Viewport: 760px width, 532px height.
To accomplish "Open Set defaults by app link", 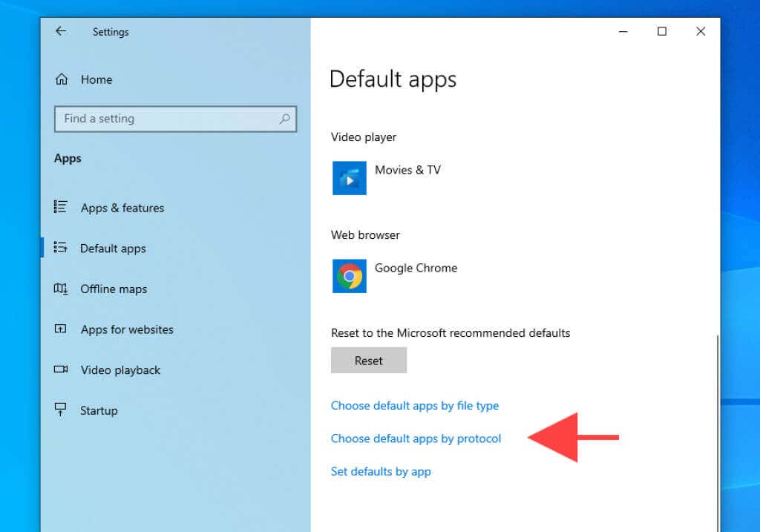I will [381, 471].
